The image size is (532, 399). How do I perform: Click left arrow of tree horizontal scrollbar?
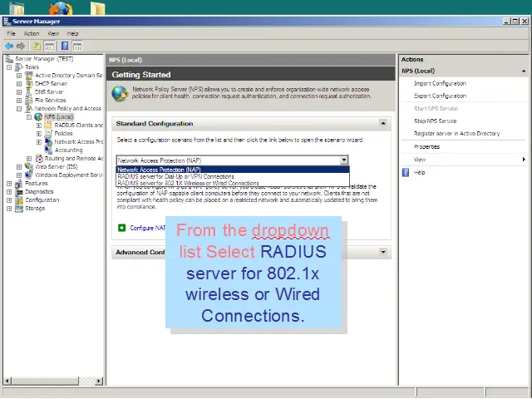7,381
